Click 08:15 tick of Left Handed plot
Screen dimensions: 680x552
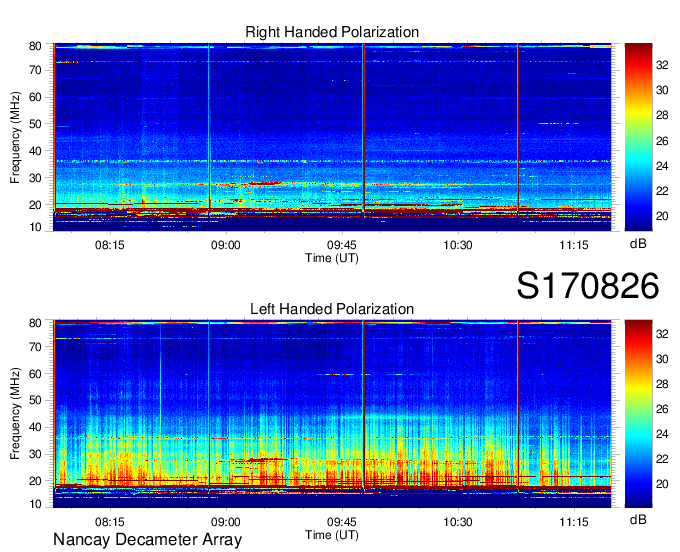click(x=109, y=522)
